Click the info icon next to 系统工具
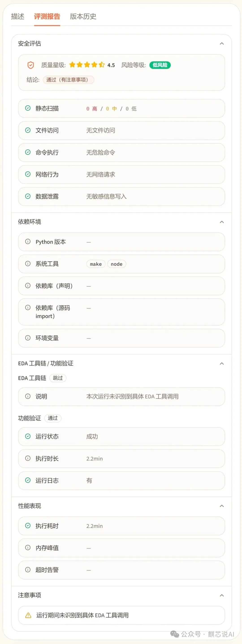242x644 pixels. click(x=28, y=264)
